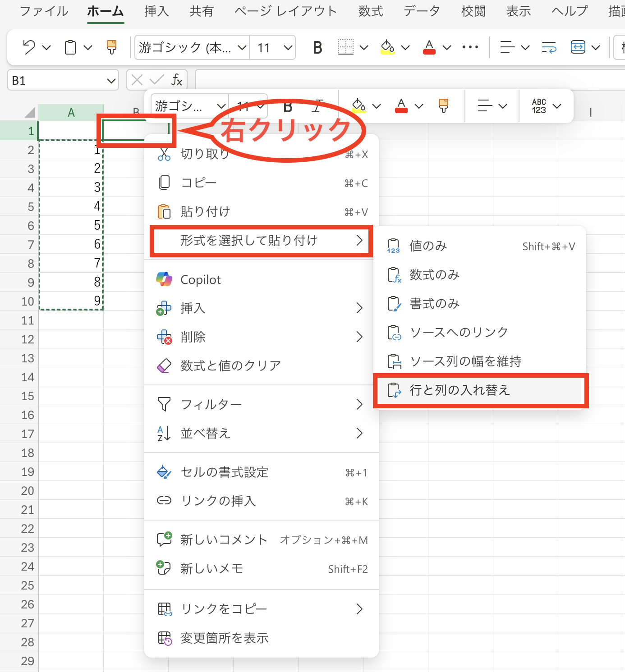
Task: Switch to the 挿入 ribbon tab
Action: pyautogui.click(x=156, y=11)
